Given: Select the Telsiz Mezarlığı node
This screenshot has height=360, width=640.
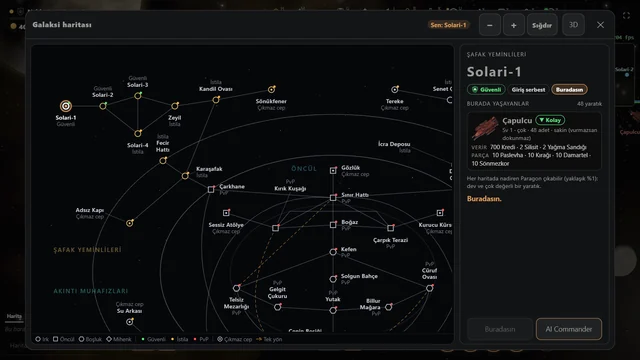Looking at the screenshot, I should coord(236,288).
